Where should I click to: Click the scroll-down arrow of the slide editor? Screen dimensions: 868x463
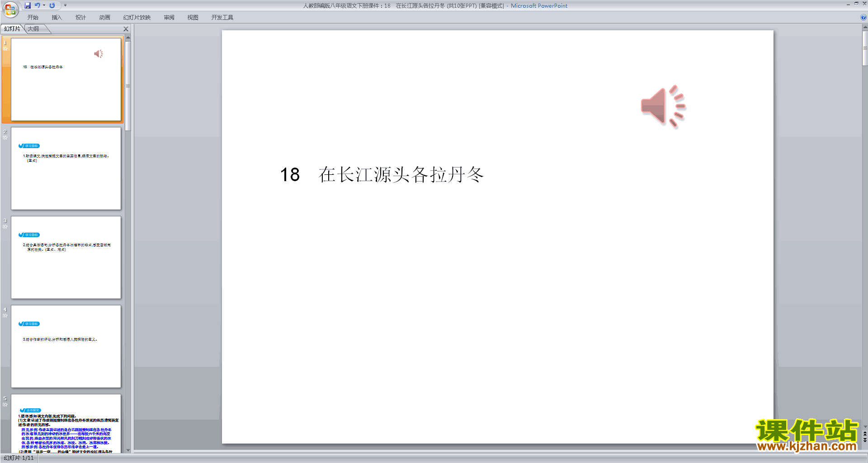click(865, 426)
